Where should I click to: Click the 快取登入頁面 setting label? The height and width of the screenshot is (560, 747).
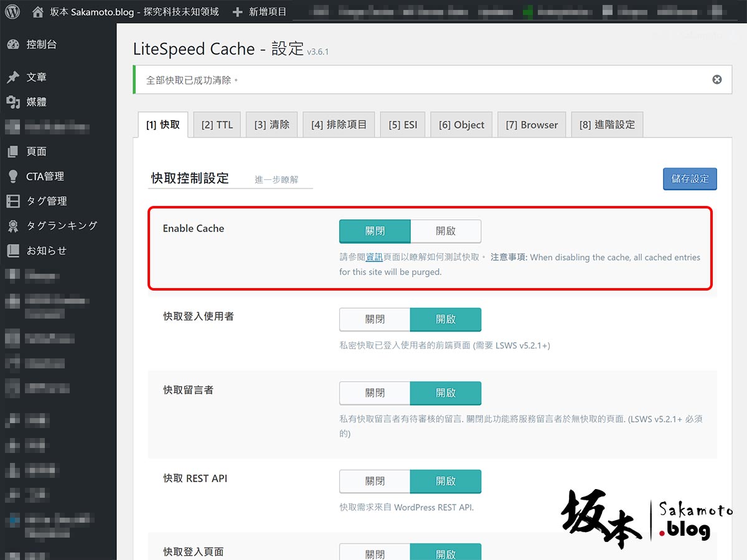(194, 552)
